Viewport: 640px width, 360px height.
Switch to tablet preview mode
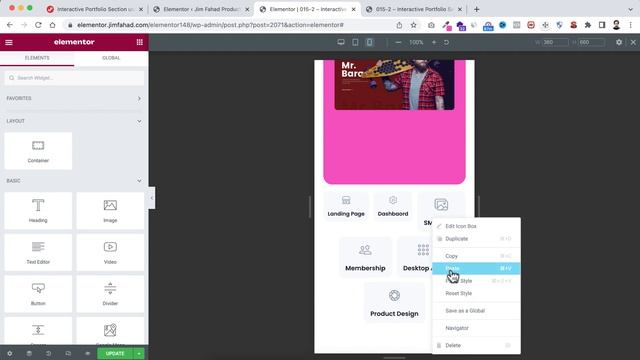click(x=355, y=42)
